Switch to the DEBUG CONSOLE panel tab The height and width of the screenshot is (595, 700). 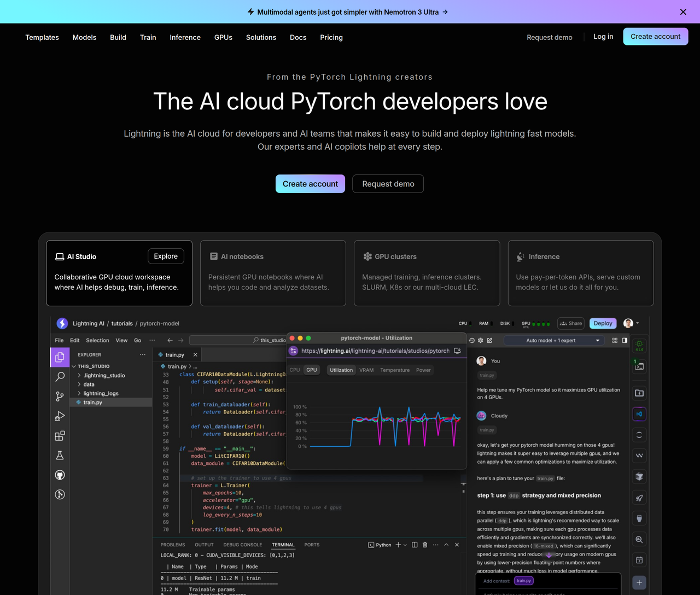[x=243, y=545]
